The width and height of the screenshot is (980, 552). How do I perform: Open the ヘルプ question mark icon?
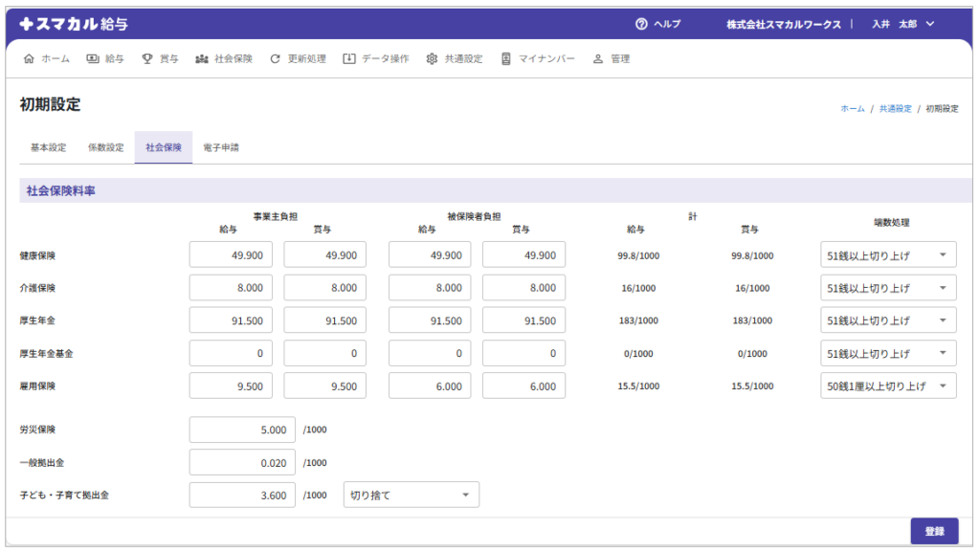pyautogui.click(x=641, y=24)
